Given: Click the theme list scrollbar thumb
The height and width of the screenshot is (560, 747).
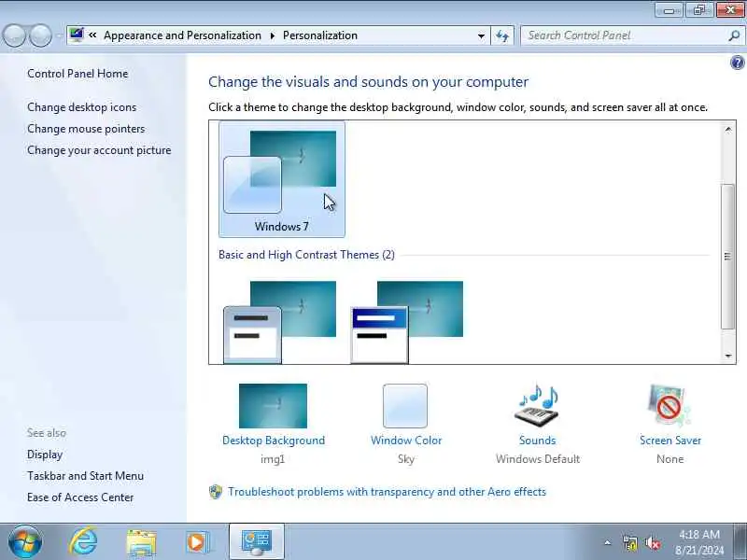Looking at the screenshot, I should point(728,256).
